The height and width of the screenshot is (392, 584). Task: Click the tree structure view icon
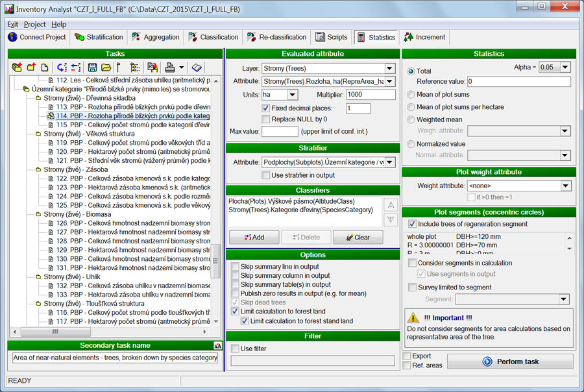click(x=135, y=67)
